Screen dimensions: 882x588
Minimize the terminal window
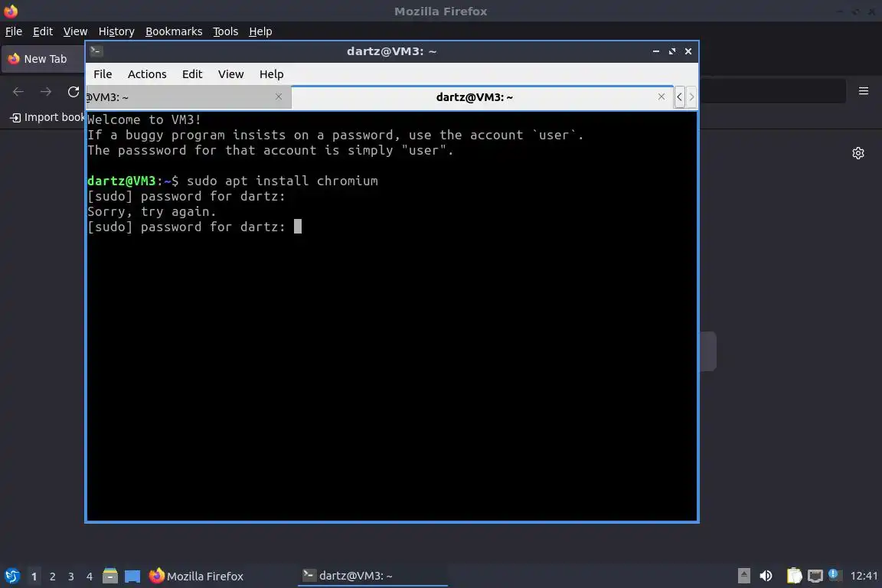coord(656,51)
